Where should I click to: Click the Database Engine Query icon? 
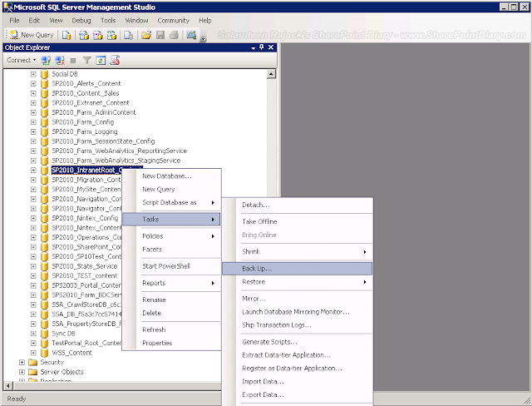(66, 35)
